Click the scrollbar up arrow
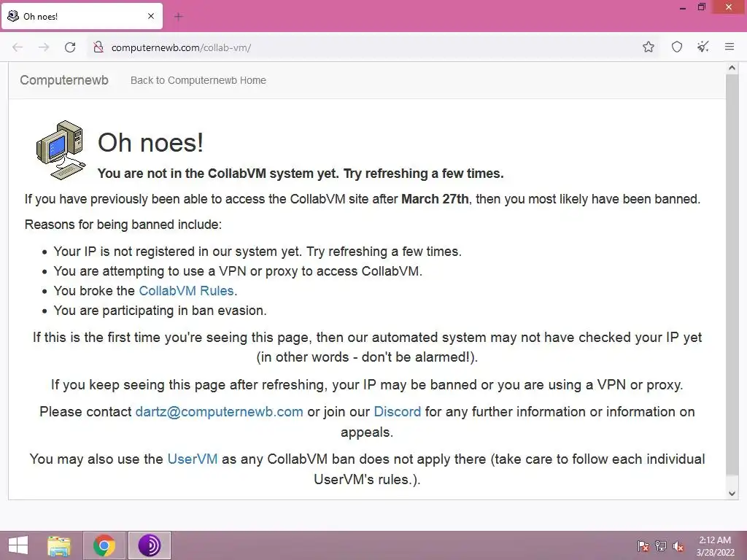Screen dimensions: 747x560 pos(732,68)
